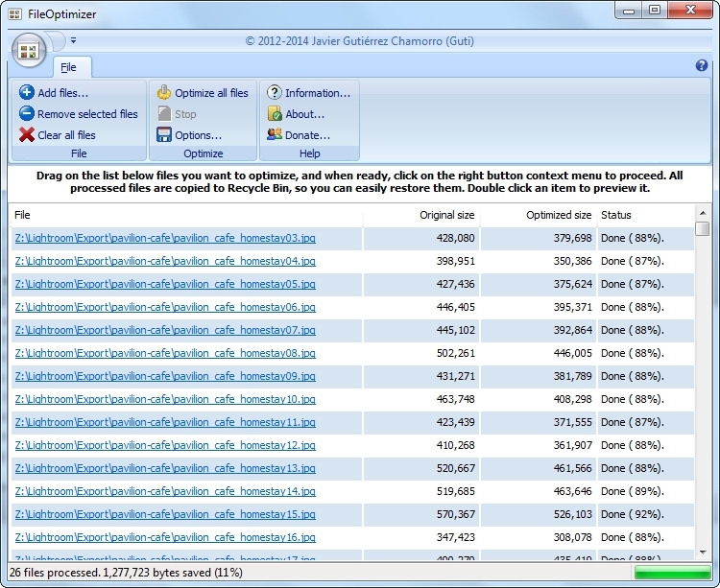Switch to the File ribbon tab
This screenshot has height=588, width=720.
tap(72, 67)
